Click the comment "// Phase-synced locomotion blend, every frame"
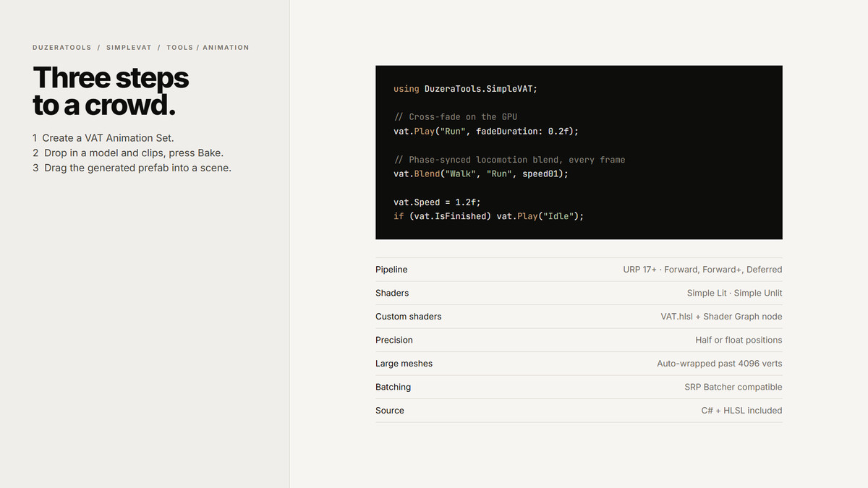 tap(509, 160)
